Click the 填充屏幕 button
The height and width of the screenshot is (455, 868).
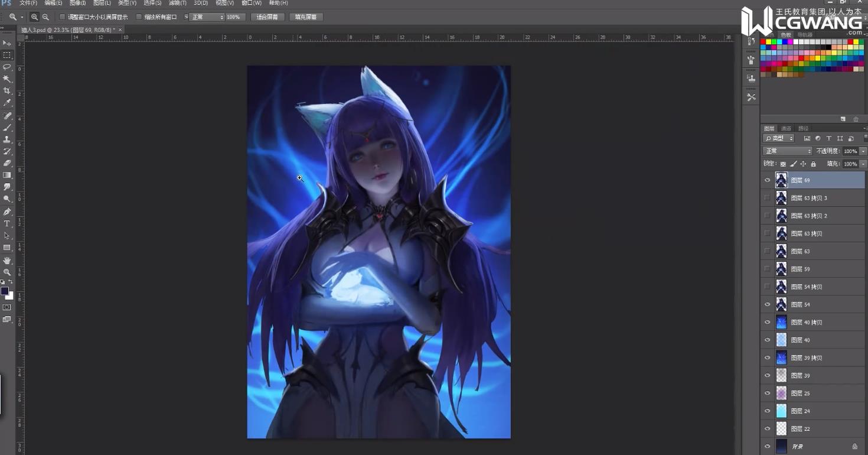(306, 17)
